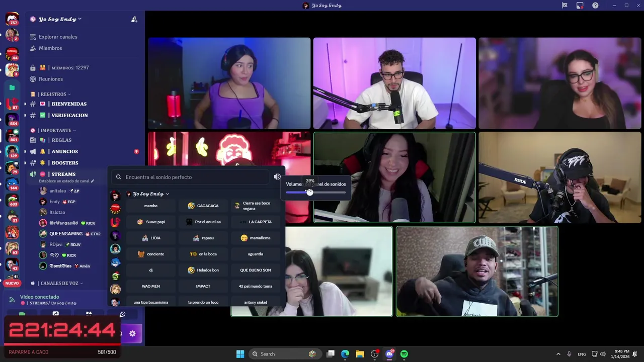Viewport: 644px width, 362px height.
Task: Click voice user RDjavi
Action: tap(60, 244)
